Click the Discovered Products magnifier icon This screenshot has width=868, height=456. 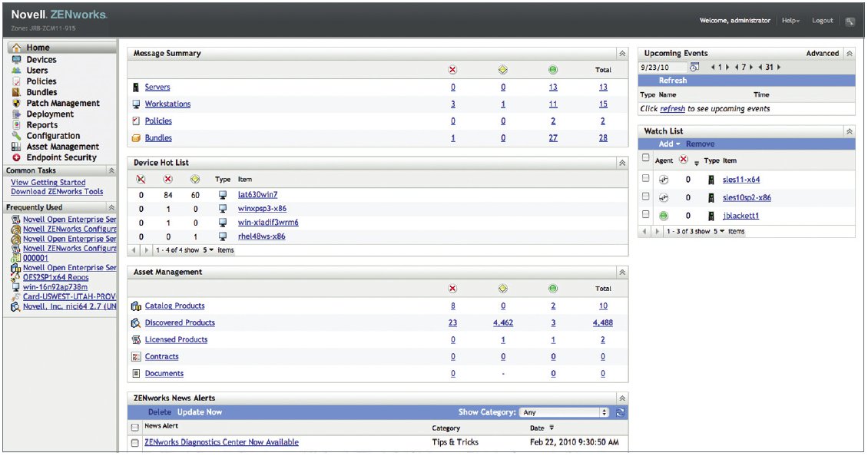(136, 322)
